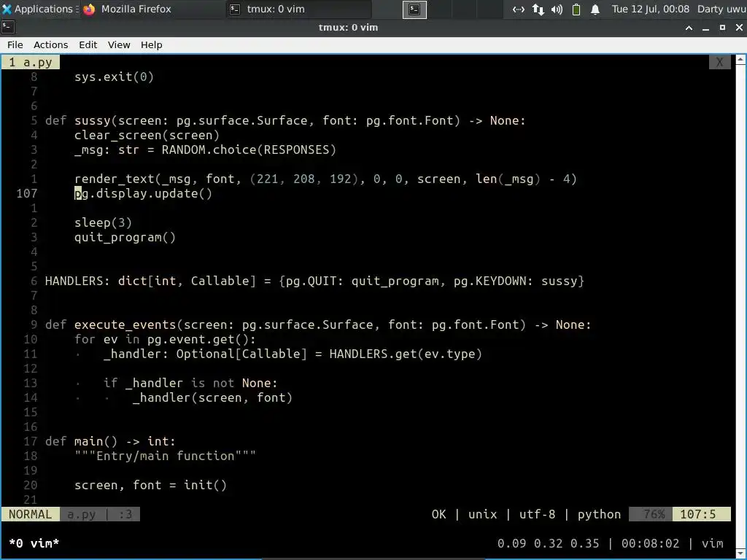This screenshot has height=560, width=747.
Task: Click the 76% position indicator
Action: coord(651,514)
